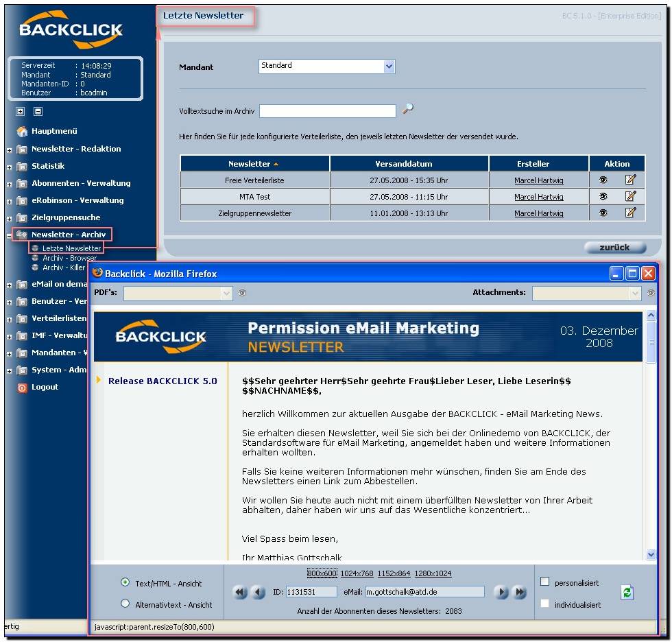This screenshot has width=672, height=642.
Task: Expand Newsletter - Redaktion tree node
Action: tap(9, 150)
